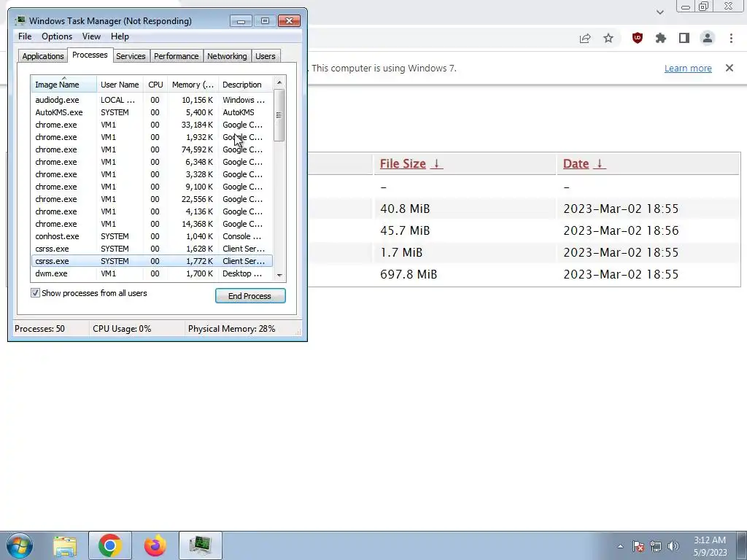Viewport: 747px width, 560px height.
Task: Click the Task Manager taskbar icon
Action: coord(200,545)
